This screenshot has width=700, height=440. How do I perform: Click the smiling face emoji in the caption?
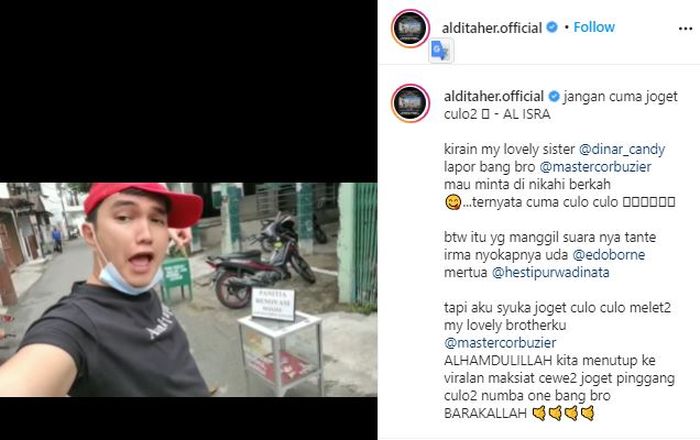[x=453, y=203]
